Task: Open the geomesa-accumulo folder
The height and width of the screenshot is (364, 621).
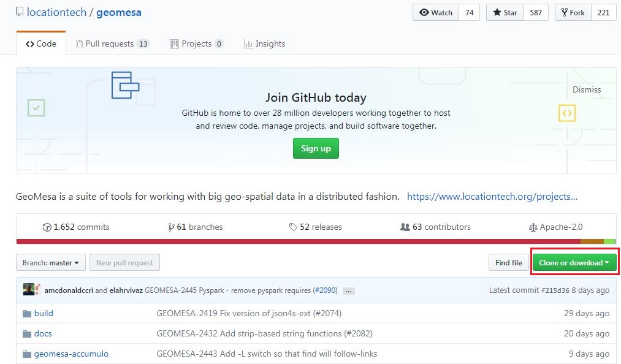Action: click(71, 354)
